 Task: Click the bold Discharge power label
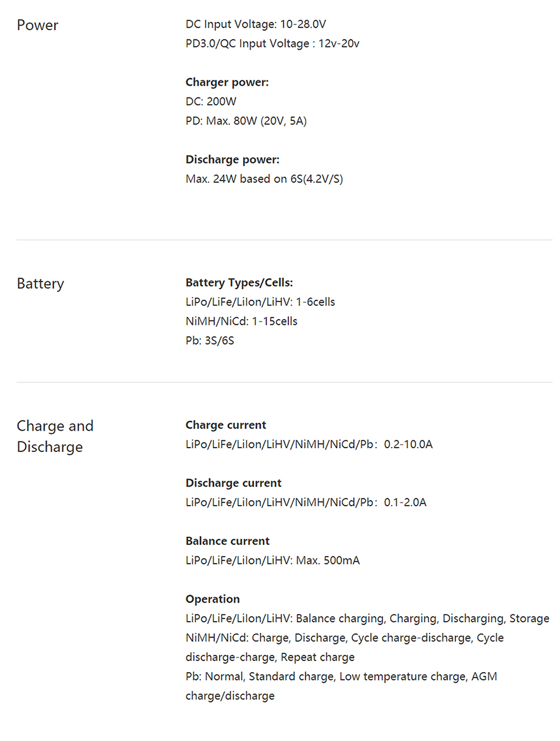point(232,160)
